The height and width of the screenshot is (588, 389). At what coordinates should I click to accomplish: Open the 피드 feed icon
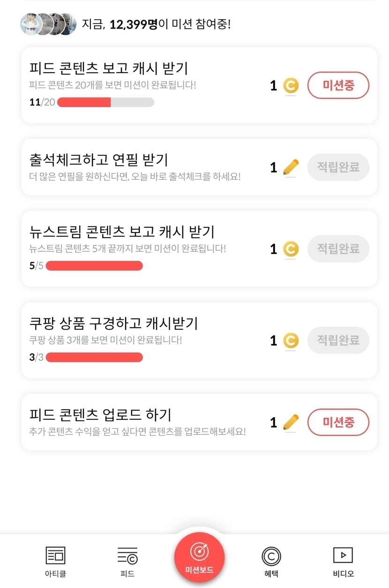(127, 556)
